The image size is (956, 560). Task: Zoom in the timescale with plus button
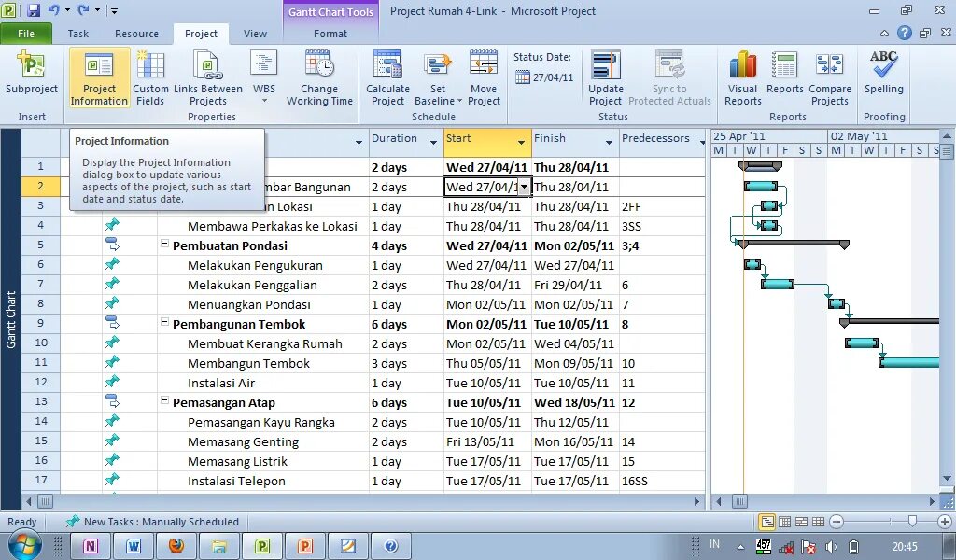coord(945,522)
